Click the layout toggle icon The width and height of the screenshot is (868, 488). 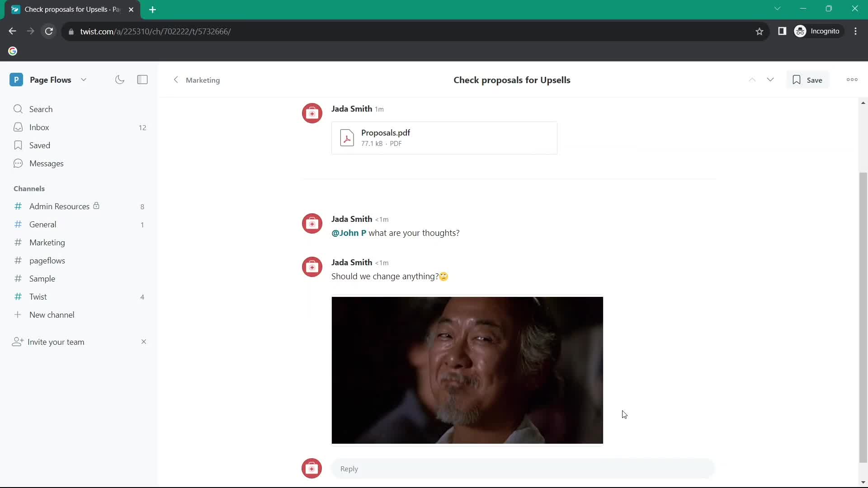click(x=142, y=79)
